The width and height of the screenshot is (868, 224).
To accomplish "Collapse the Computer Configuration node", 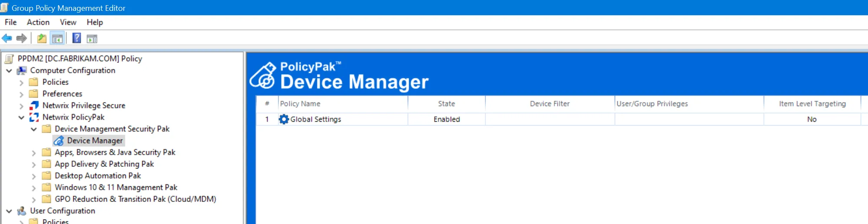I will [x=9, y=70].
